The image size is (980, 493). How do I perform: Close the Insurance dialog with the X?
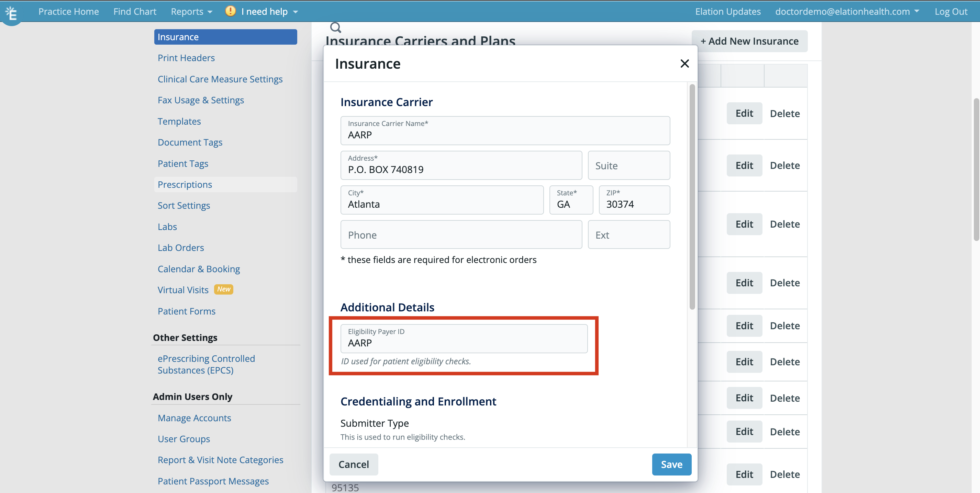pyautogui.click(x=684, y=64)
